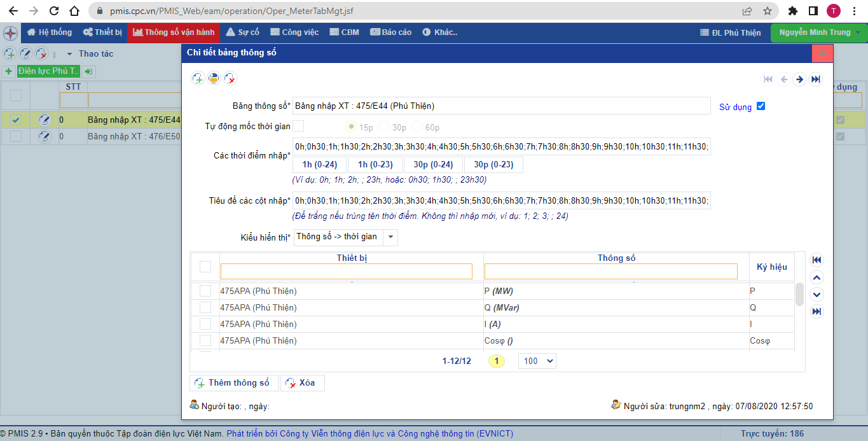Click the delete icon in the dialog toolbar
This screenshot has width=868, height=441.
click(x=230, y=78)
